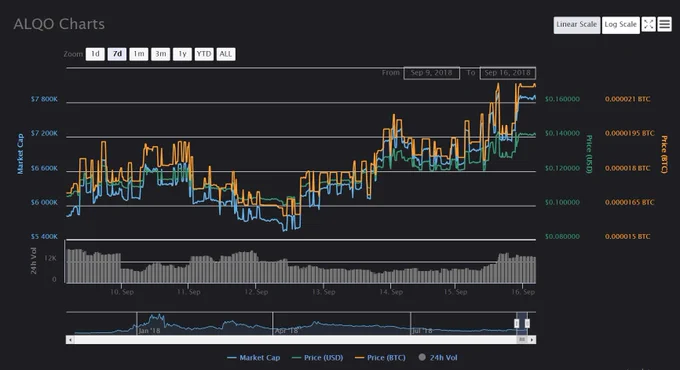Grab the left navigator range handle
The height and width of the screenshot is (370, 680).
[517, 323]
